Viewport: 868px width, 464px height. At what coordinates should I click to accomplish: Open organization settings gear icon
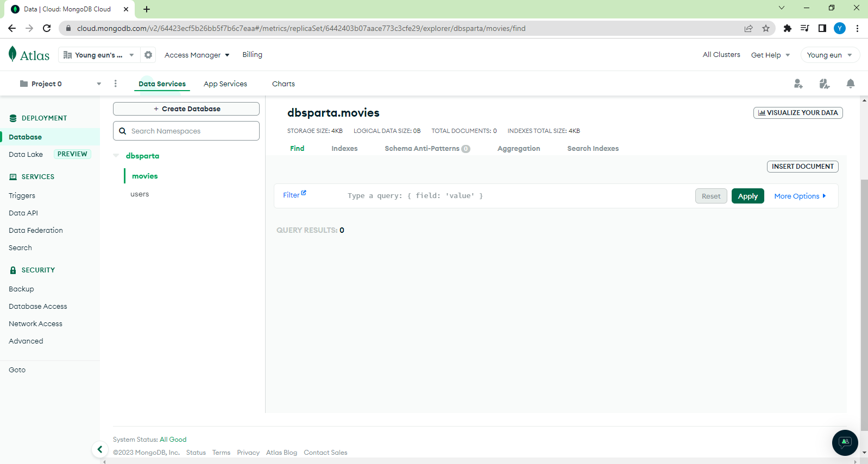(148, 55)
